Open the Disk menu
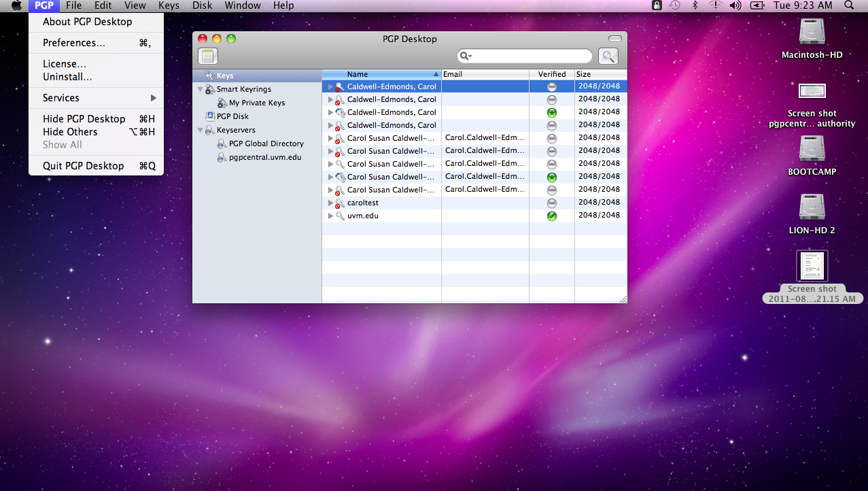This screenshot has height=491, width=868. [x=202, y=5]
